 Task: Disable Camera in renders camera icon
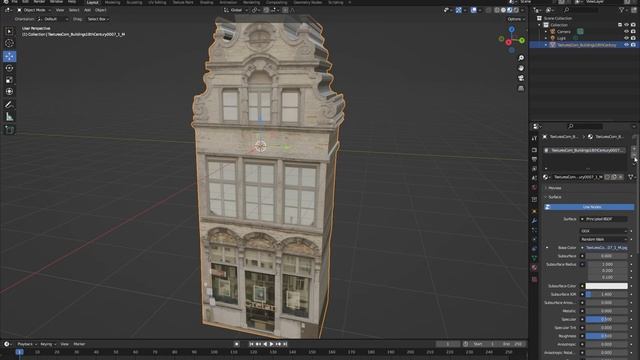(x=633, y=31)
